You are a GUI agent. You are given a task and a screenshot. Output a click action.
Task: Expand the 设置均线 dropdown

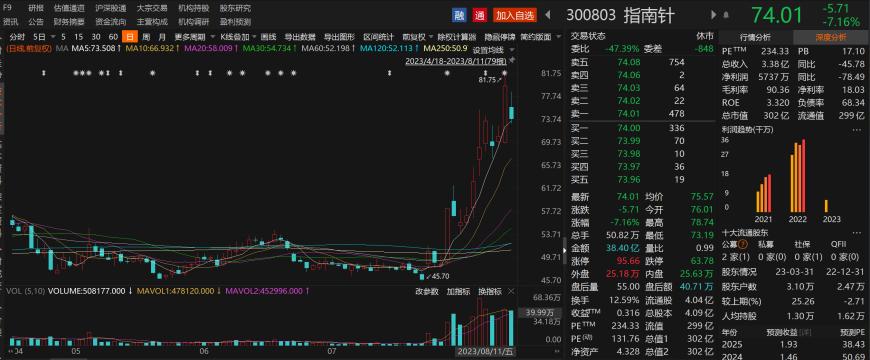click(488, 50)
